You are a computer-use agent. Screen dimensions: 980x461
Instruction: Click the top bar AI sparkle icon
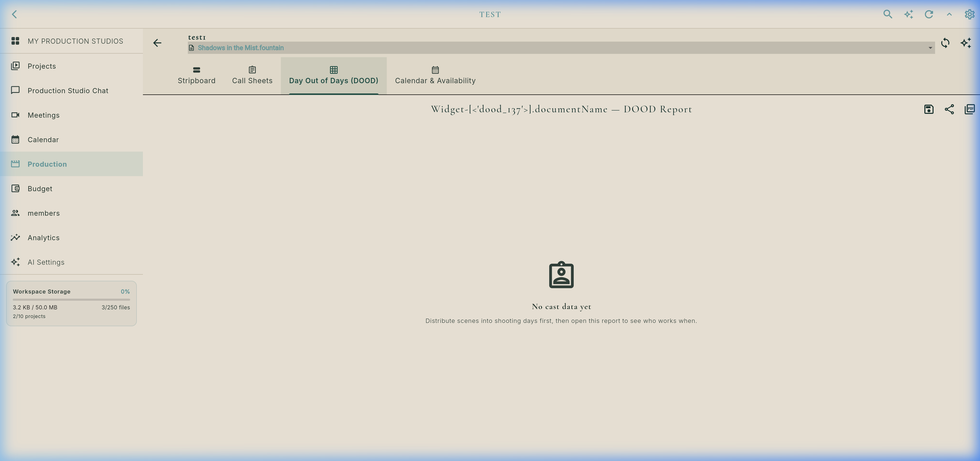coord(909,15)
